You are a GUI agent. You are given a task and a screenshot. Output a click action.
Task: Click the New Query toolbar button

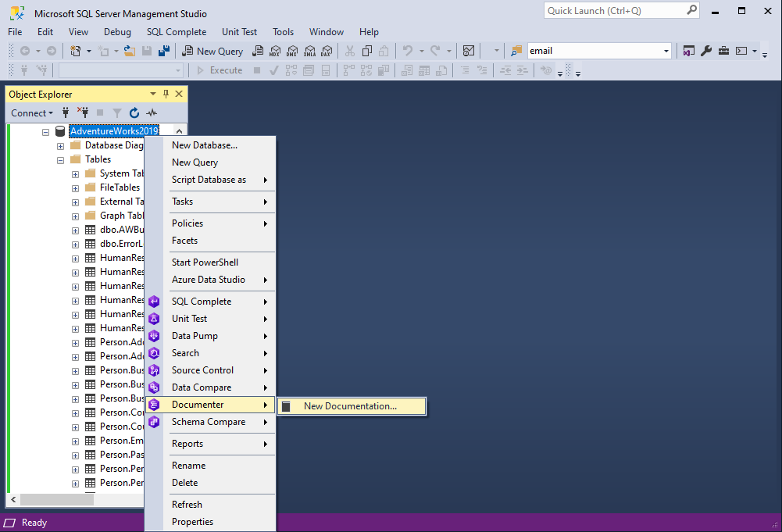(x=213, y=51)
